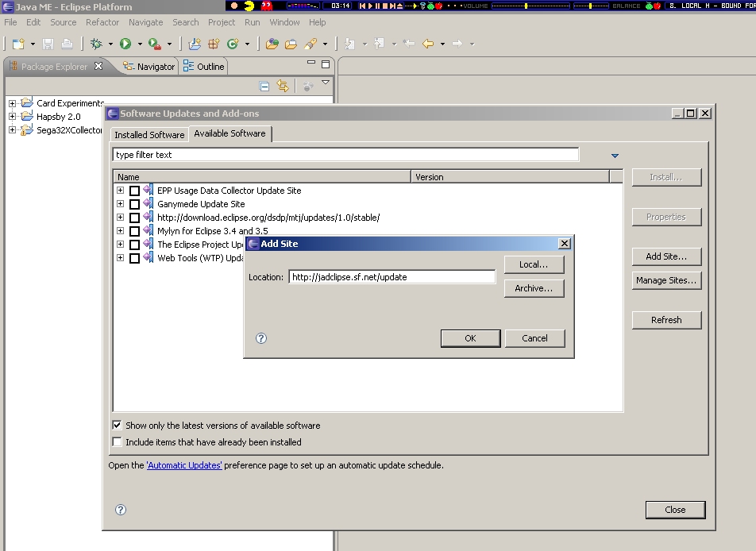Screen dimensions: 756x551
Task: Click the Print toolbar icon
Action: [x=67, y=44]
